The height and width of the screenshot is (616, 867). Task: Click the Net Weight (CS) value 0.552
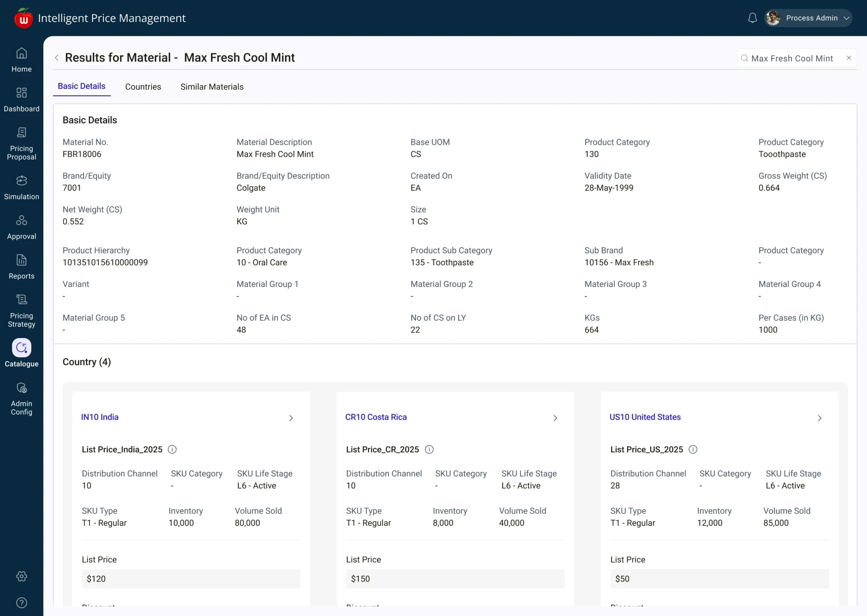point(73,222)
